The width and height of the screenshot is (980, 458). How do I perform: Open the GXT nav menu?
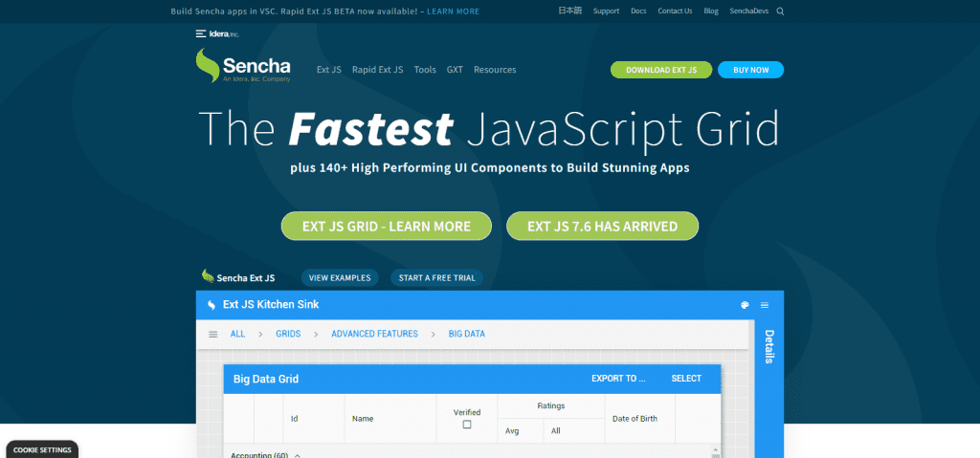click(x=455, y=70)
